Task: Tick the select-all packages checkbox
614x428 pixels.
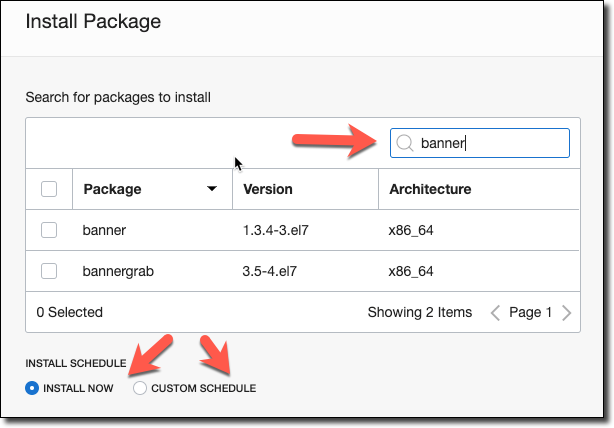Action: pyautogui.click(x=49, y=189)
